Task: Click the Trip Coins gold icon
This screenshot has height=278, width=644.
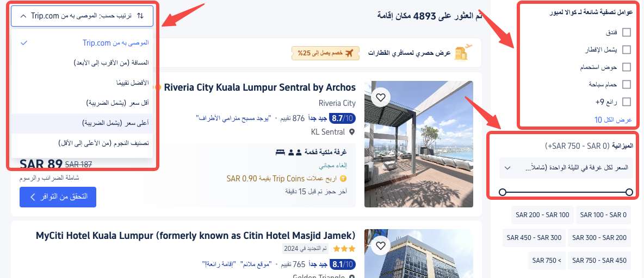Action: point(343,179)
